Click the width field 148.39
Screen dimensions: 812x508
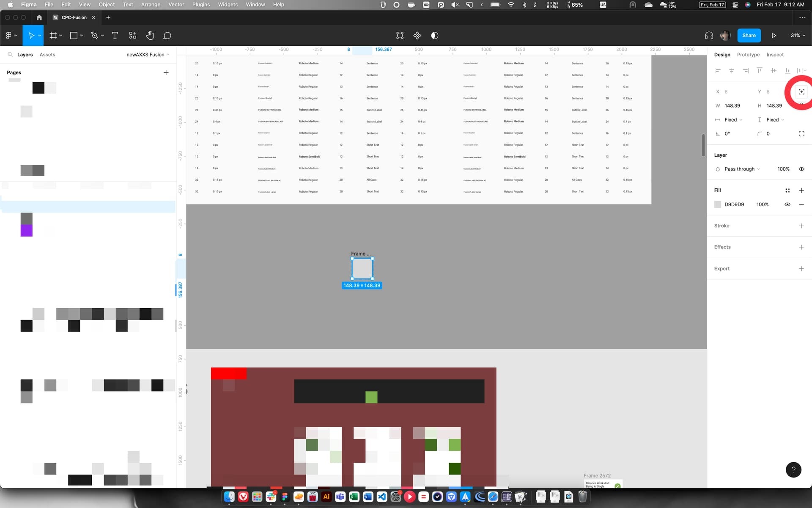[733, 106]
